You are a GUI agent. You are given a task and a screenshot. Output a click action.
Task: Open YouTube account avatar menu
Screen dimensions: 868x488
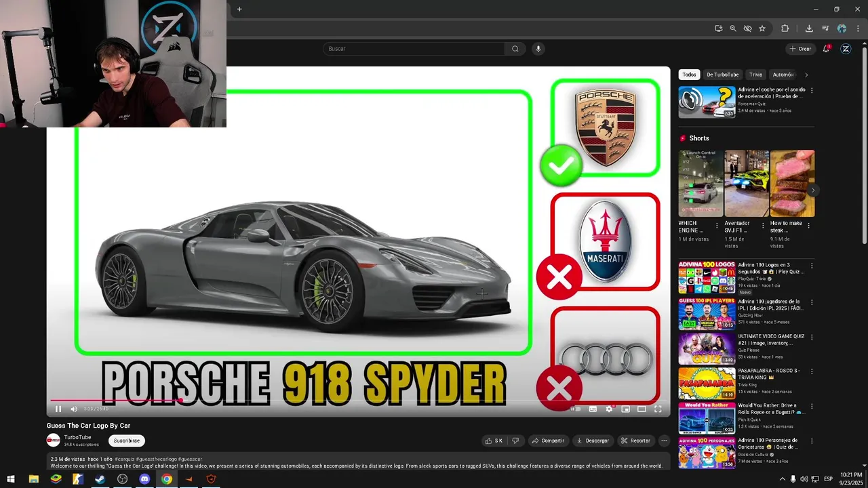846,49
